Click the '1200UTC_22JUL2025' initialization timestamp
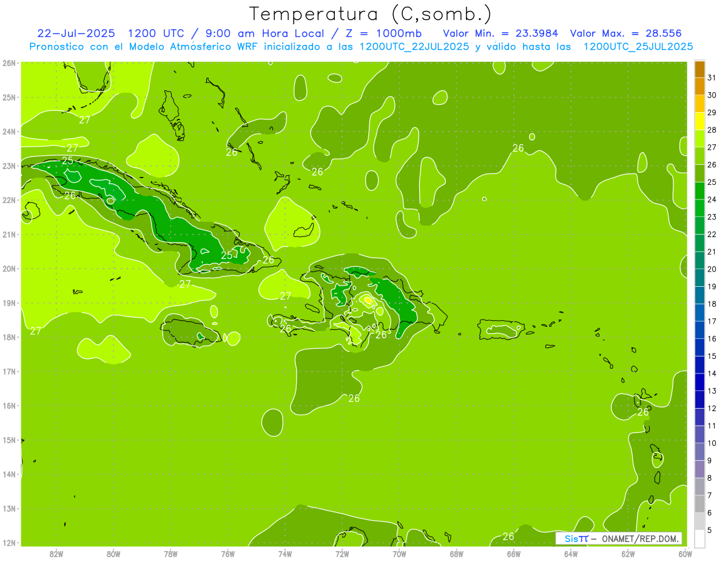The height and width of the screenshot is (562, 728). coord(414,47)
